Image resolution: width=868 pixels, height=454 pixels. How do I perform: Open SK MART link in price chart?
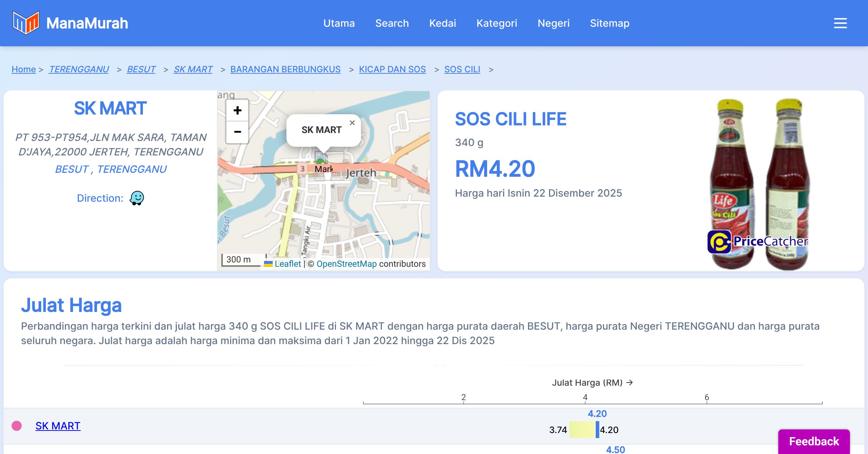coord(58,426)
